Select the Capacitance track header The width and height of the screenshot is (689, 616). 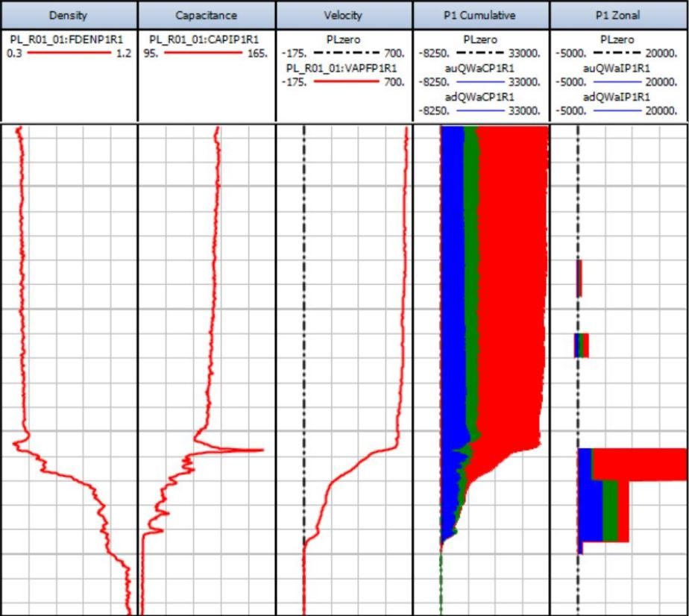coord(206,16)
